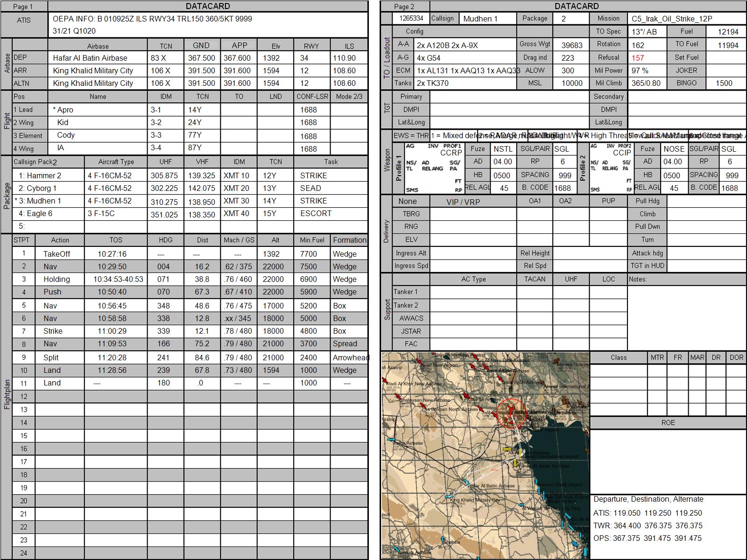Image resolution: width=747 pixels, height=560 pixels.
Task: Click Profile 1 fuze value 'NSTL'
Action: pos(503,149)
